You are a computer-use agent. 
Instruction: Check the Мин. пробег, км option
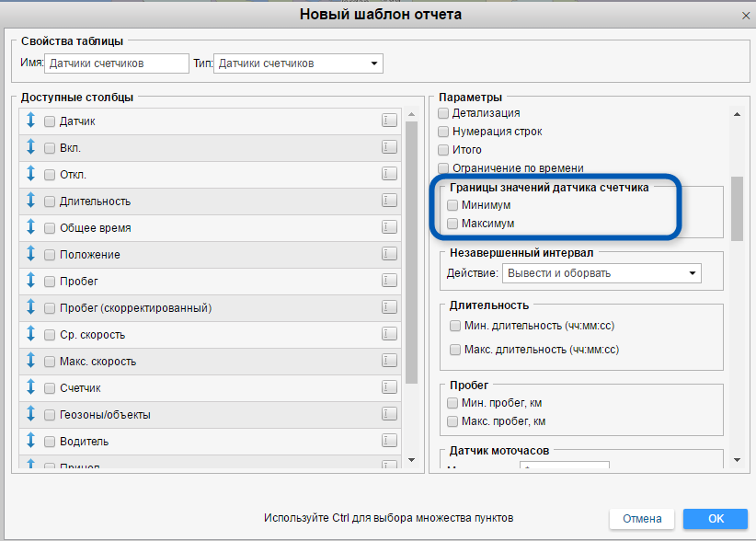[452, 403]
